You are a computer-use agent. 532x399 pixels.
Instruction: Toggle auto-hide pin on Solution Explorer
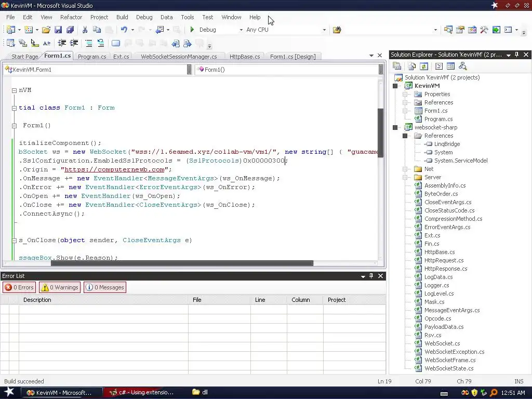tap(517, 55)
